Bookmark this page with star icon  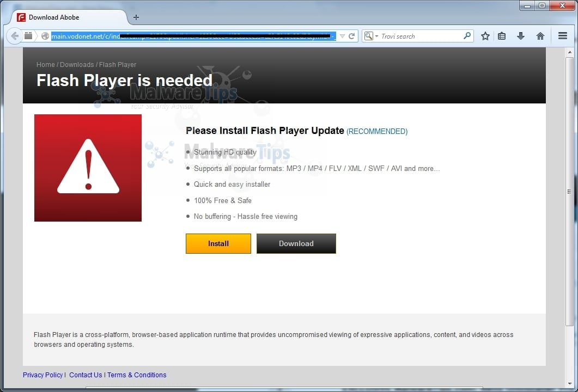pos(485,36)
